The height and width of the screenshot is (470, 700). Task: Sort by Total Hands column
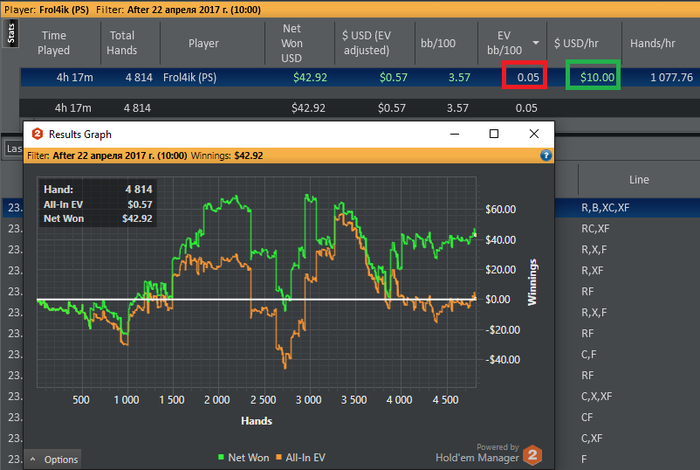(x=122, y=43)
